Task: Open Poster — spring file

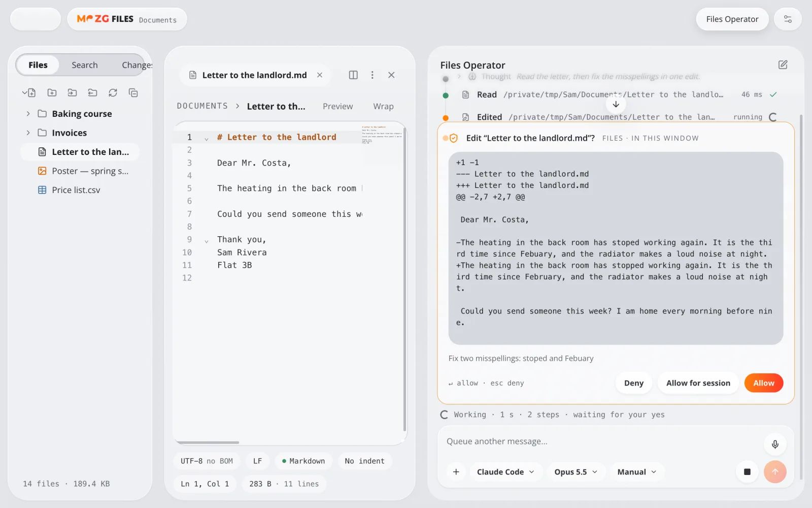Action: [80, 171]
